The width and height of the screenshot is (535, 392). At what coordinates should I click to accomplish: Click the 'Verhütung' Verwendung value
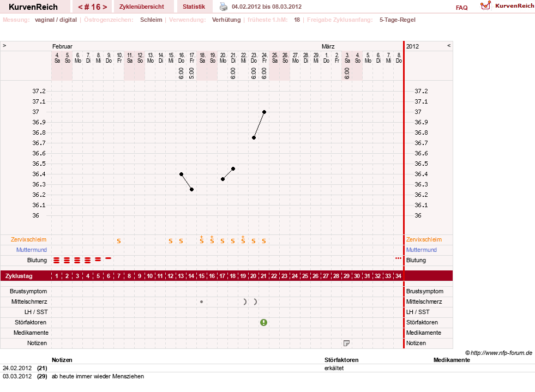tap(226, 20)
